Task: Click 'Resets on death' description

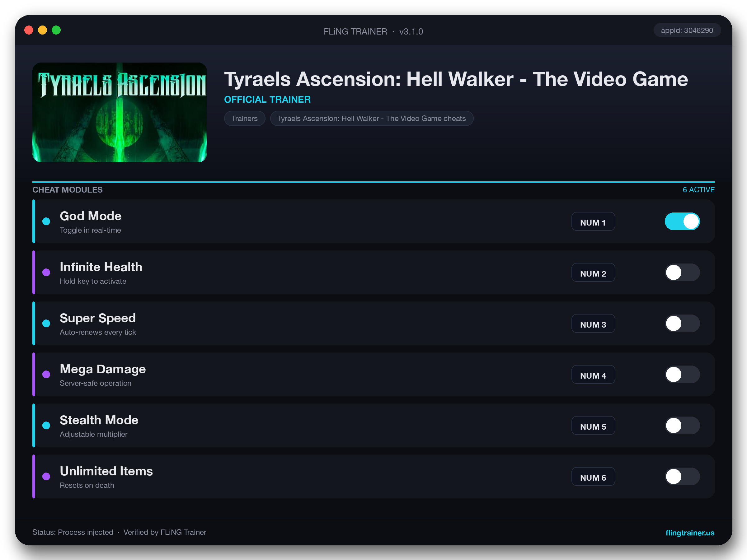Action: pos(87,485)
